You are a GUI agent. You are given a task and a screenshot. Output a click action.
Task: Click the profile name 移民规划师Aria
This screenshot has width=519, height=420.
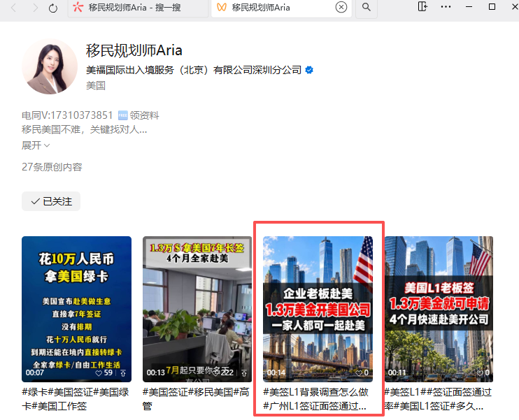point(134,50)
